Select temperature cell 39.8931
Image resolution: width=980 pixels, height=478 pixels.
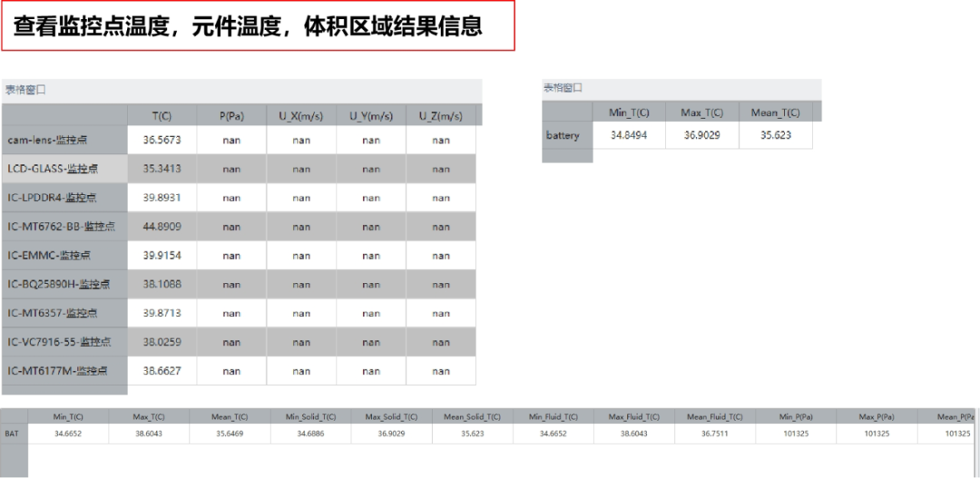(162, 198)
